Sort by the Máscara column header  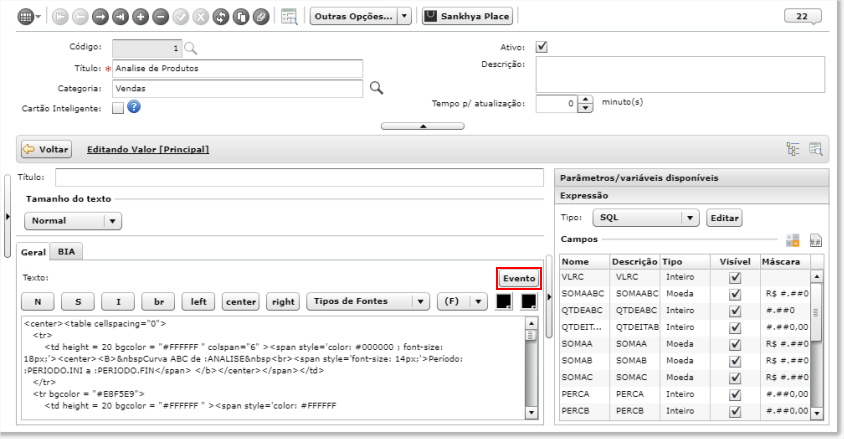(784, 261)
